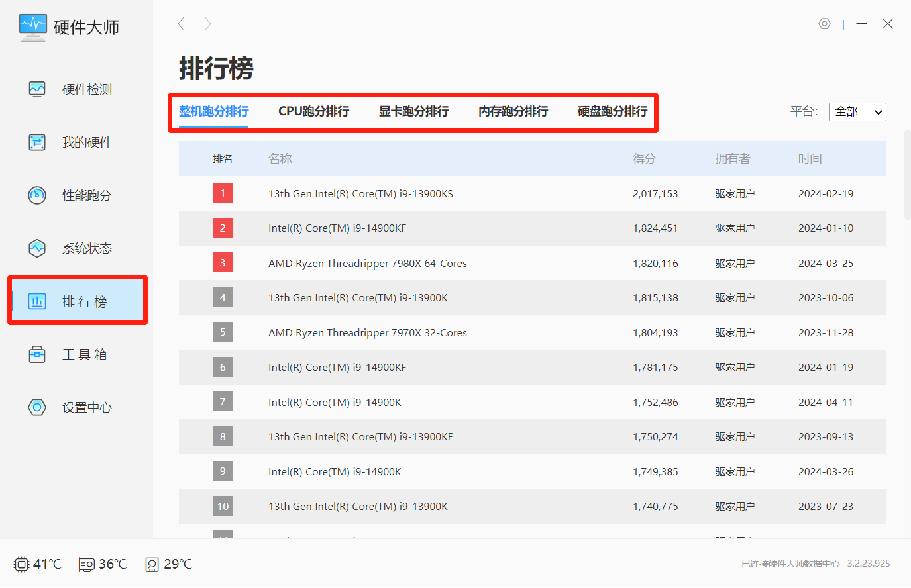
Task: Click the vertical scrollbar of ranking list
Action: pyautogui.click(x=907, y=175)
